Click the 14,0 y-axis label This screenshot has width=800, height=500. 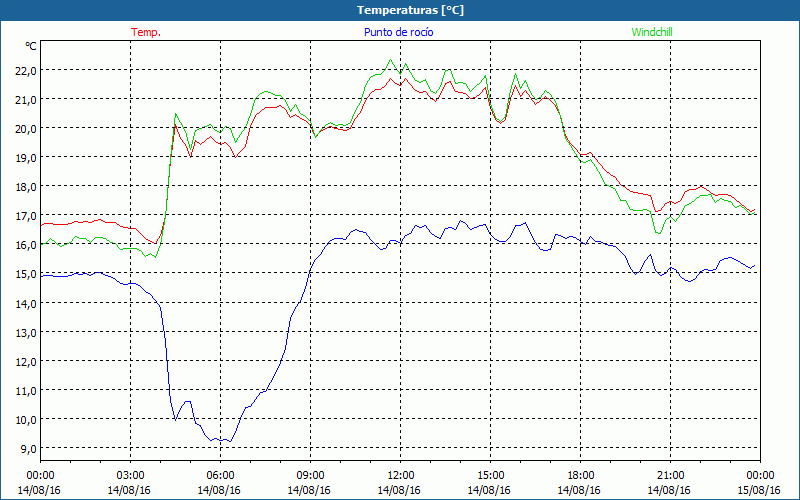point(26,304)
